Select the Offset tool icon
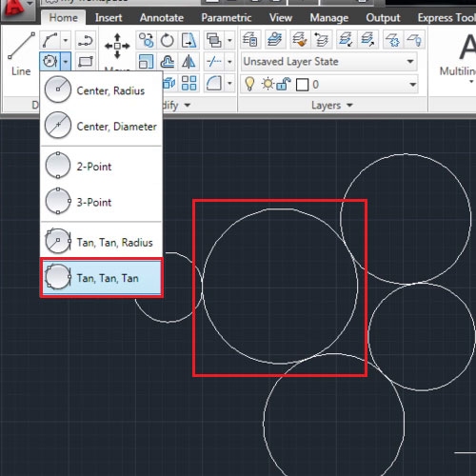Viewport: 476px width, 476px height. 168,61
